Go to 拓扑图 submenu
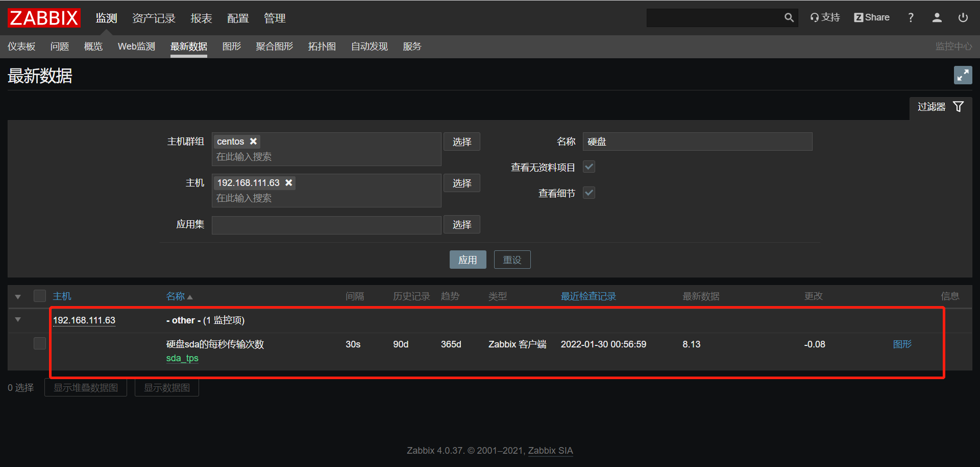Image resolution: width=980 pixels, height=467 pixels. (x=322, y=46)
